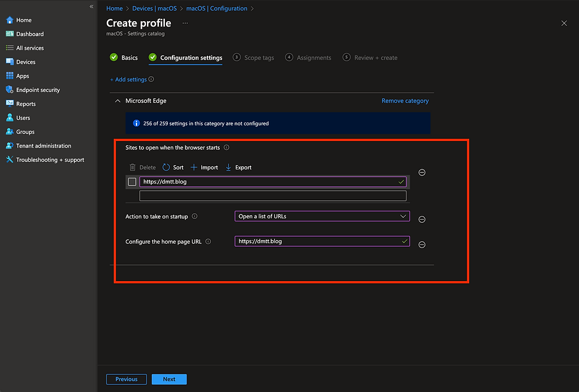This screenshot has height=392, width=579.
Task: Collapse the sidebar with the double chevron
Action: coord(91,6)
